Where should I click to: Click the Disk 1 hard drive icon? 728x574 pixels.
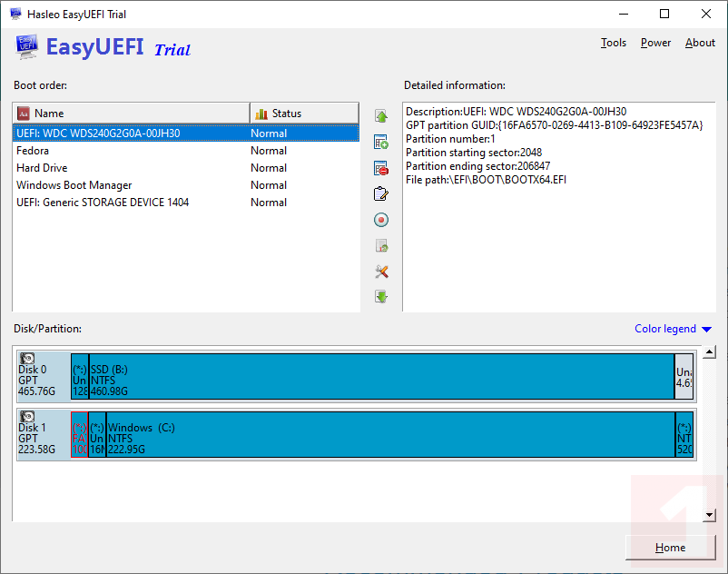coord(27,416)
